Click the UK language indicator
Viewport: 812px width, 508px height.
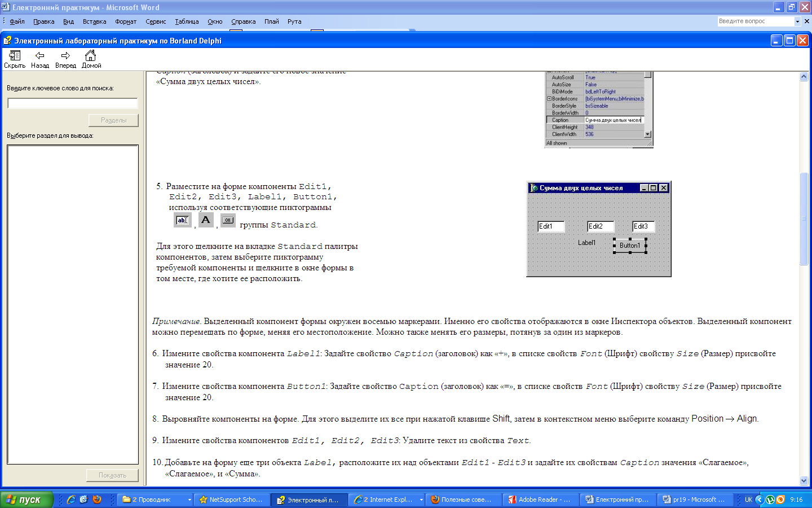749,500
